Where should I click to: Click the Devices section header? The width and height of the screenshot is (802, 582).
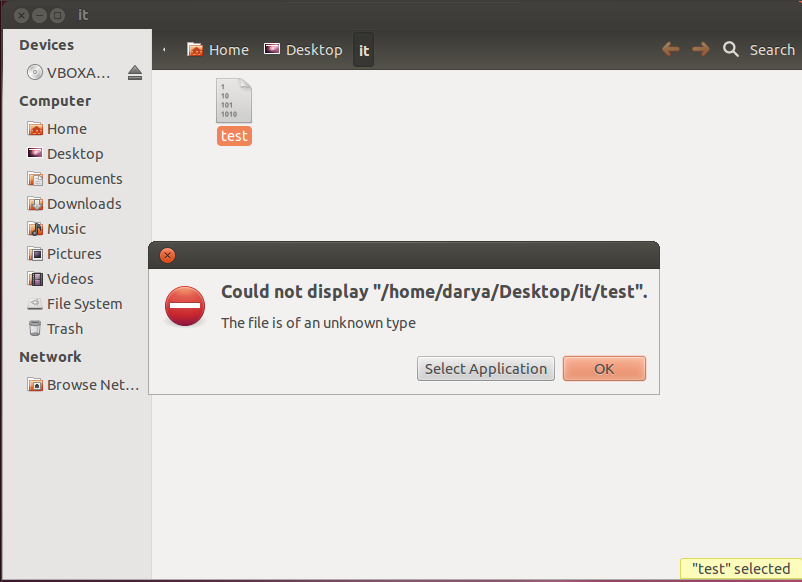tap(47, 45)
